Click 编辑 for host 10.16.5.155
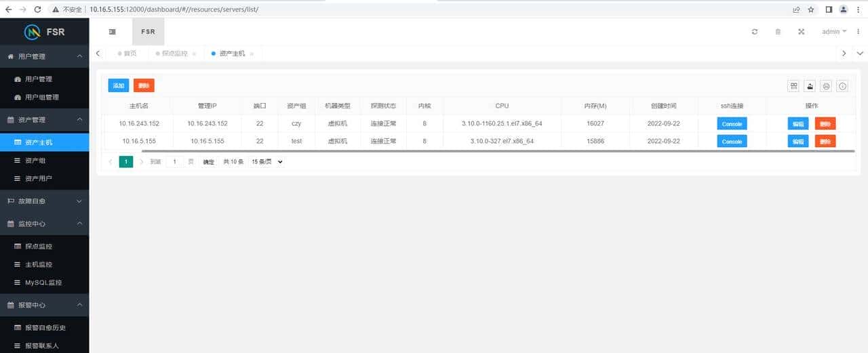Image resolution: width=868 pixels, height=353 pixels. (x=798, y=141)
